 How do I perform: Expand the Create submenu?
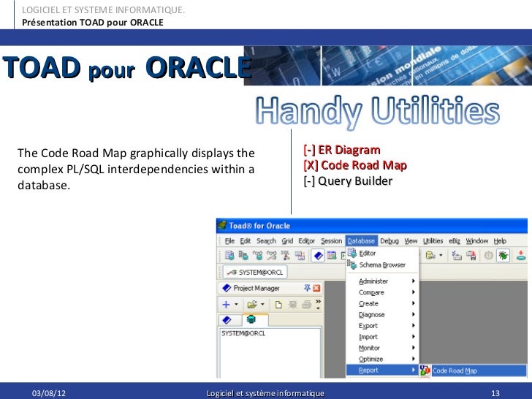pos(382,303)
